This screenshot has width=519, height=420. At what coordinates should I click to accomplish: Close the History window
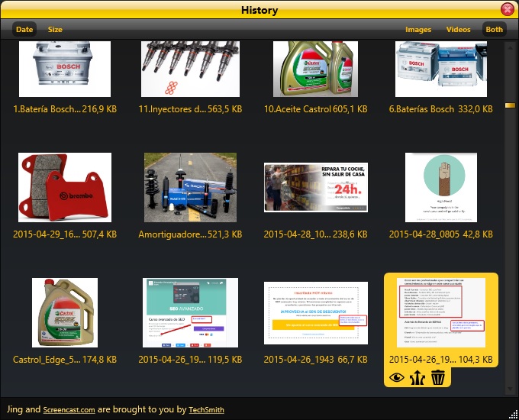[x=507, y=9]
